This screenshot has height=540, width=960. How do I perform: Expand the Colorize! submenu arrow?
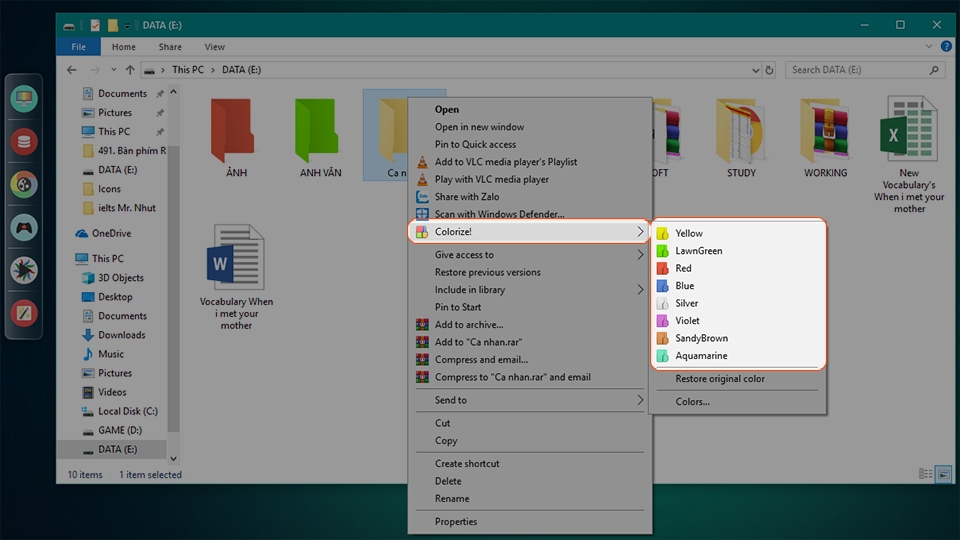click(x=640, y=231)
